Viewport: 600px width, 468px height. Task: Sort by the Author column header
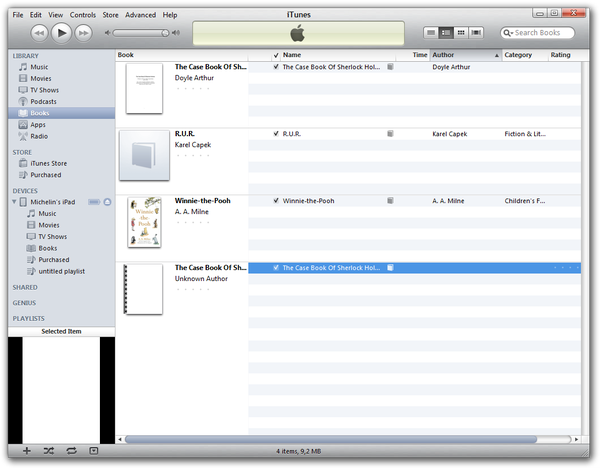point(466,55)
